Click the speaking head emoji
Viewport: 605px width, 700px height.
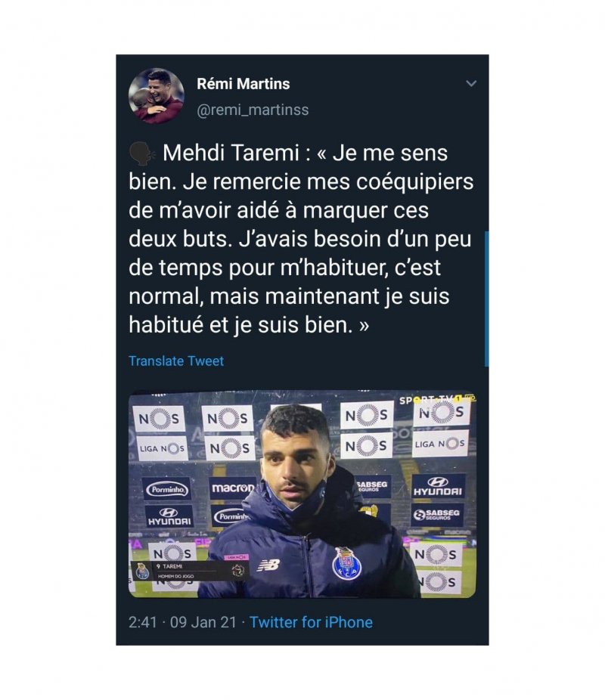coord(142,153)
